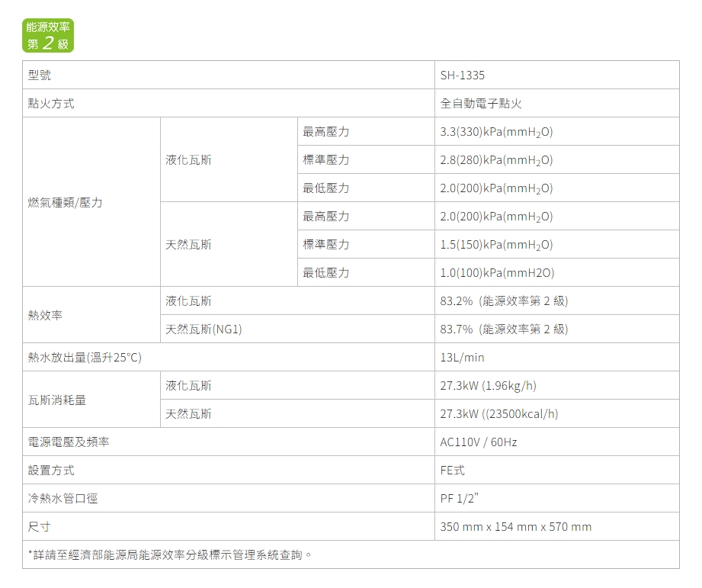The height and width of the screenshot is (588, 702).
Task: Click the 1.0(100)kPa(mmH2O) minimum pressure value
Action: click(x=497, y=273)
